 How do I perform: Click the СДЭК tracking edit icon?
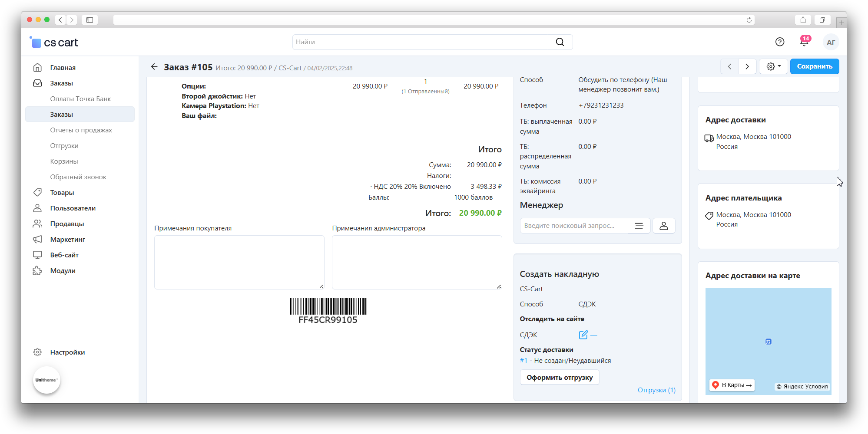[x=583, y=335]
